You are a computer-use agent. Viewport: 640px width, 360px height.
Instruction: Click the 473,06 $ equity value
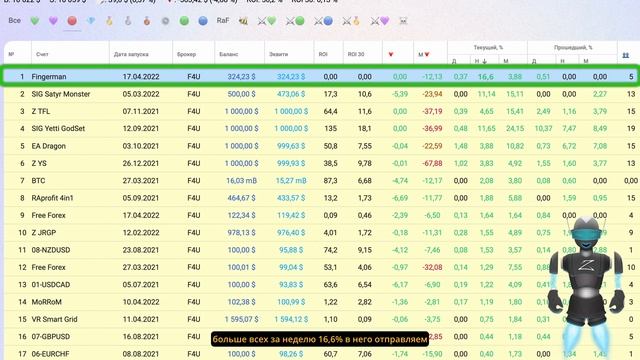coord(291,94)
